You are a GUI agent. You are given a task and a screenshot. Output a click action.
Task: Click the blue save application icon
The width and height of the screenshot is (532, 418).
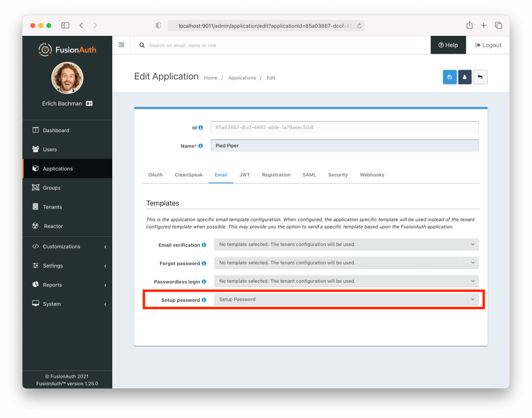[450, 77]
